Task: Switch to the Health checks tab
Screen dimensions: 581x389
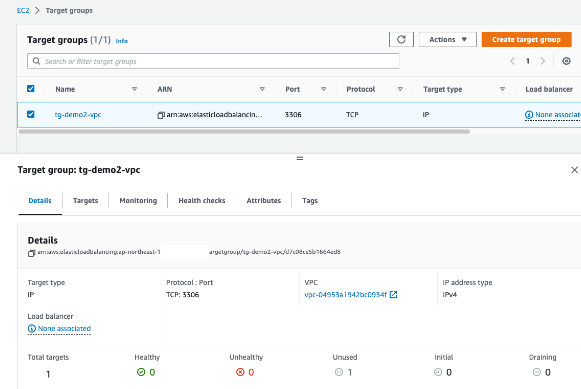Action: coord(202,200)
